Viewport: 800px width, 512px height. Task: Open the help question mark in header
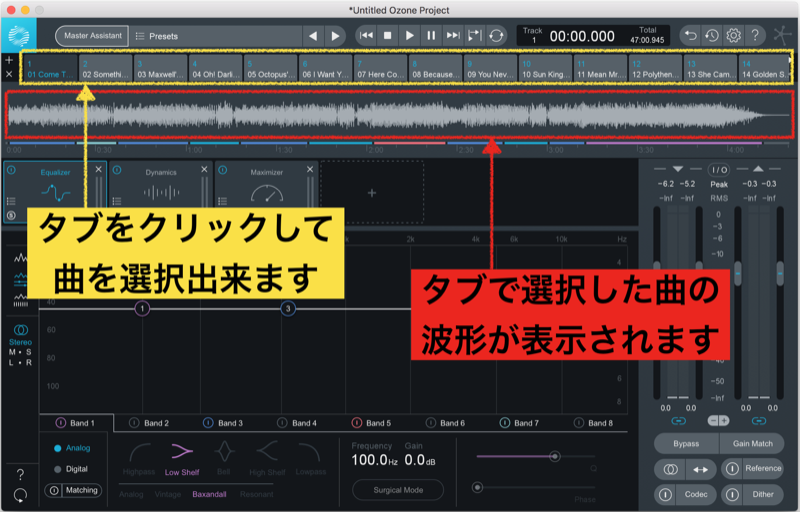755,36
